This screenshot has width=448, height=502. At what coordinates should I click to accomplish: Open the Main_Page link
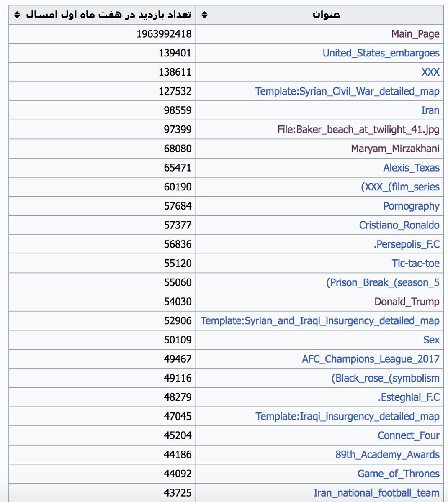coord(415,34)
